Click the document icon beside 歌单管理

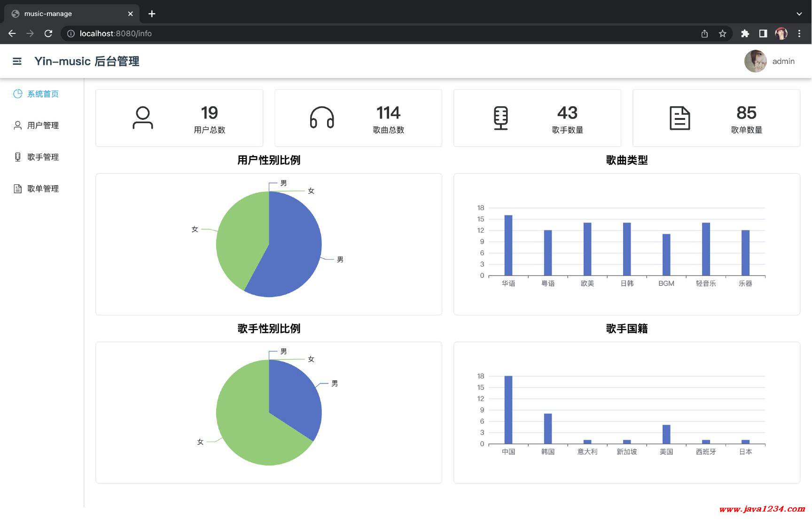pyautogui.click(x=18, y=189)
